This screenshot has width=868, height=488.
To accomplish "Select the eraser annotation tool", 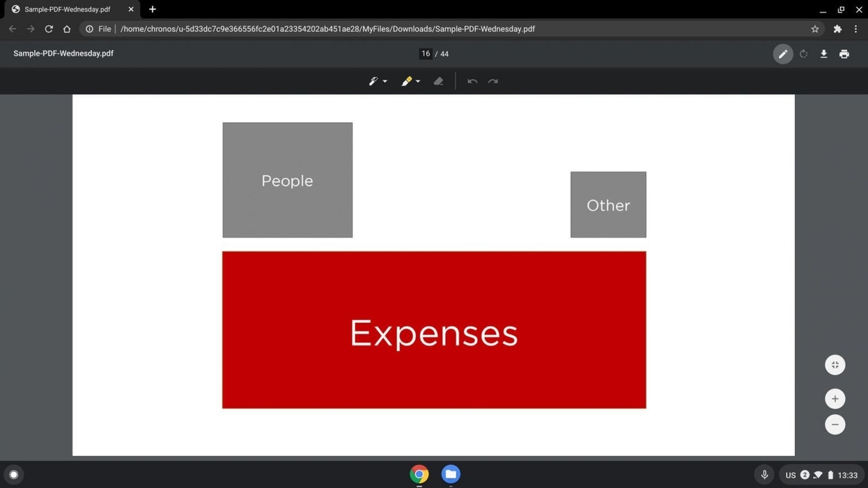I will [x=438, y=81].
